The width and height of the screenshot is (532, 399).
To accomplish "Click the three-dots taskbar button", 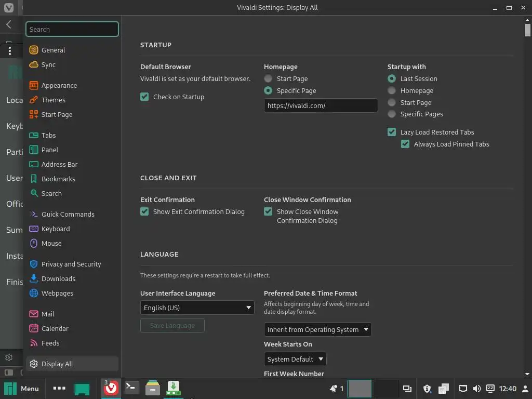I will [59, 388].
